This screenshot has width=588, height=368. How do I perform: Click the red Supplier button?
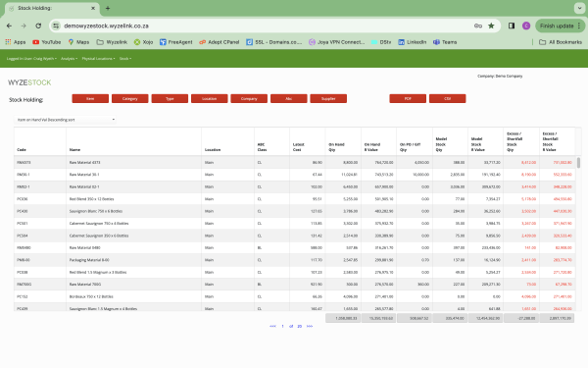(x=328, y=99)
